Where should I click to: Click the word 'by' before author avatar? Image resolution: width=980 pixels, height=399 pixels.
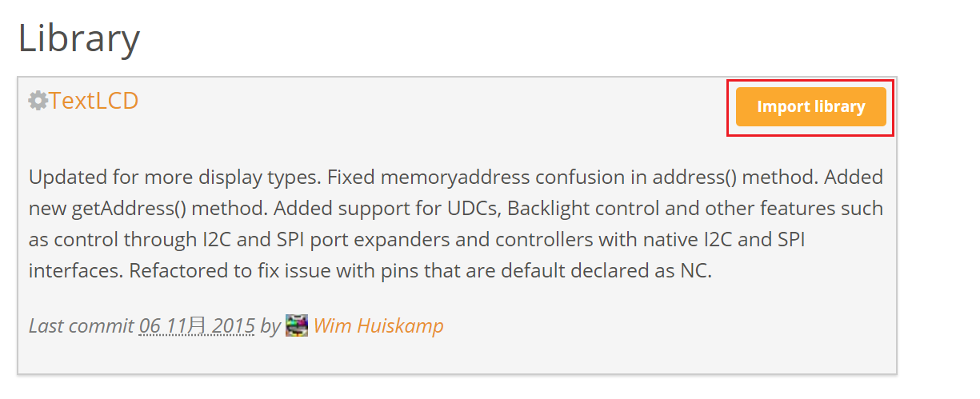point(270,326)
